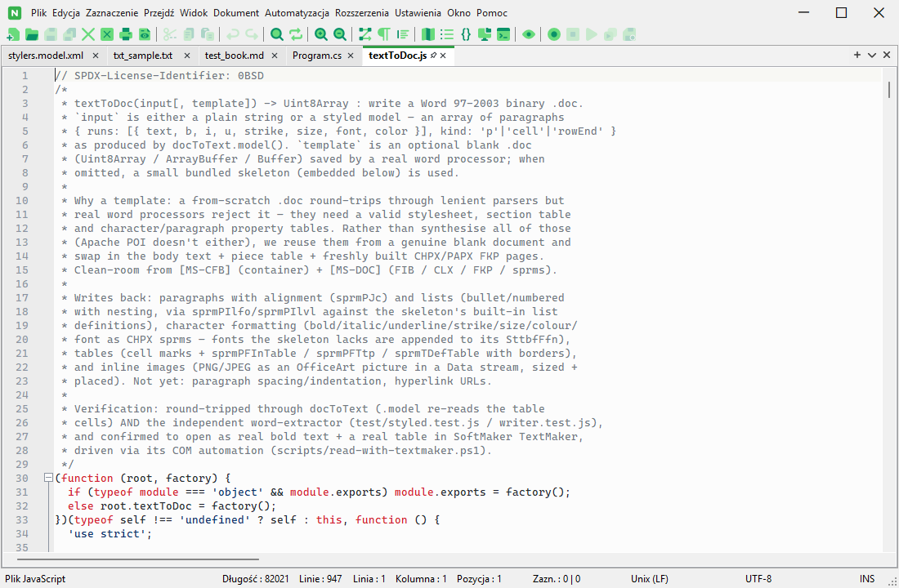899x588 pixels.
Task: Open the Find magnifier tool
Action: (277, 34)
